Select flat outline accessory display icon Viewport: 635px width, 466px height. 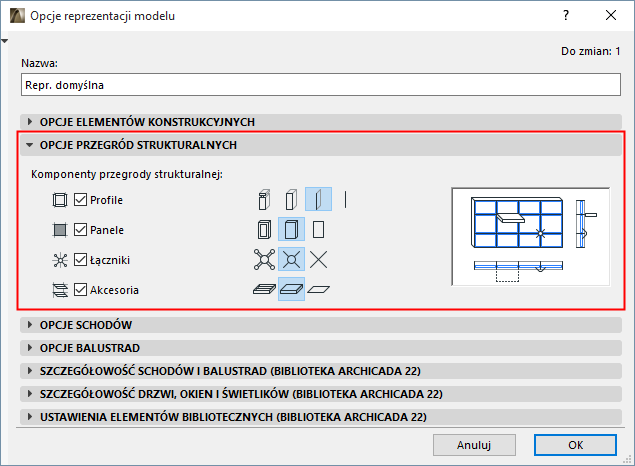[319, 289]
